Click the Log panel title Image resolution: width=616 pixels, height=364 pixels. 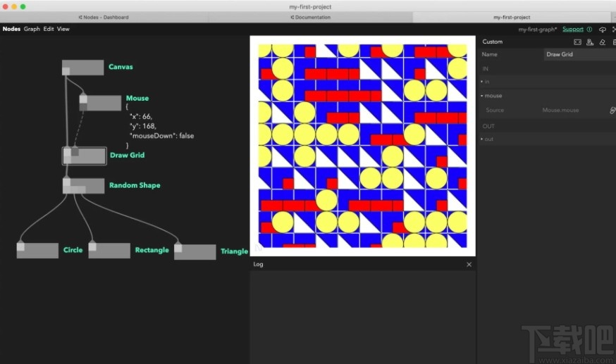[x=258, y=264]
